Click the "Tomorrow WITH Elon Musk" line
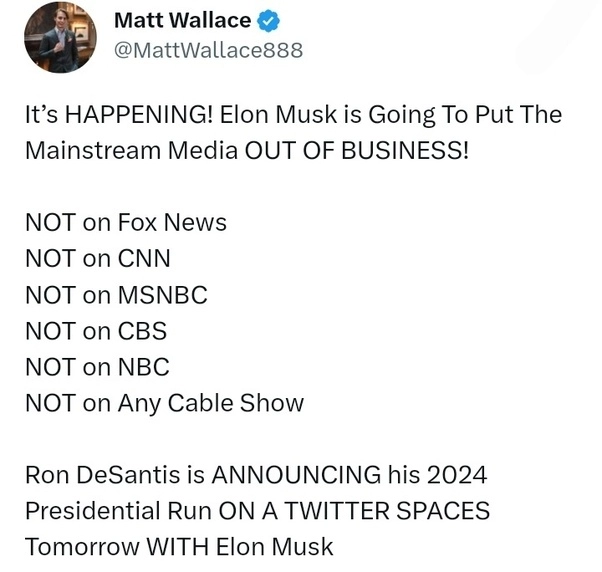 pyautogui.click(x=179, y=547)
